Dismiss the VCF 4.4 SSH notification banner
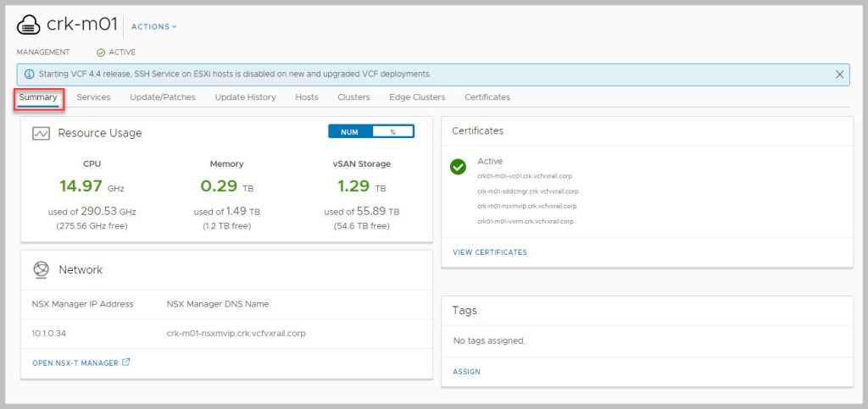The width and height of the screenshot is (868, 409). pyautogui.click(x=839, y=75)
